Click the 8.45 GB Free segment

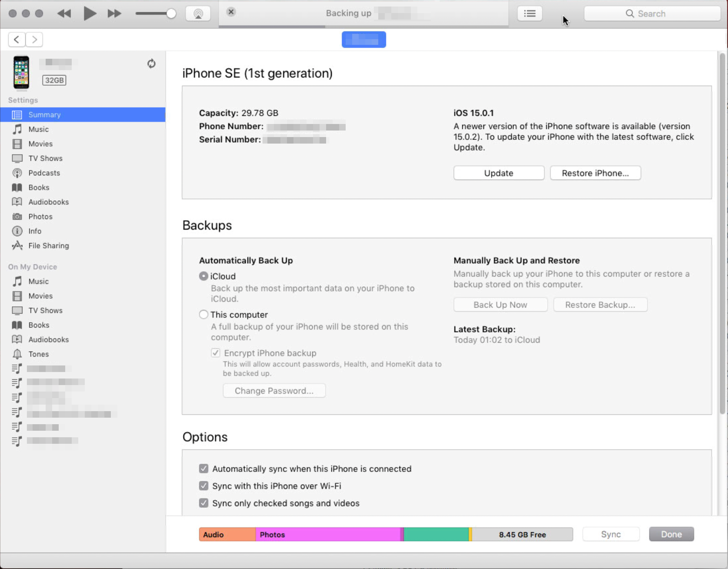tap(522, 534)
